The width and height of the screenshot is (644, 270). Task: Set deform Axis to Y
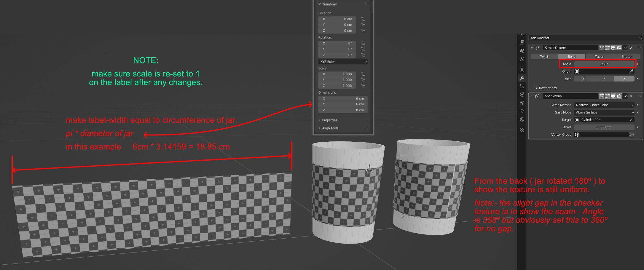pos(604,79)
